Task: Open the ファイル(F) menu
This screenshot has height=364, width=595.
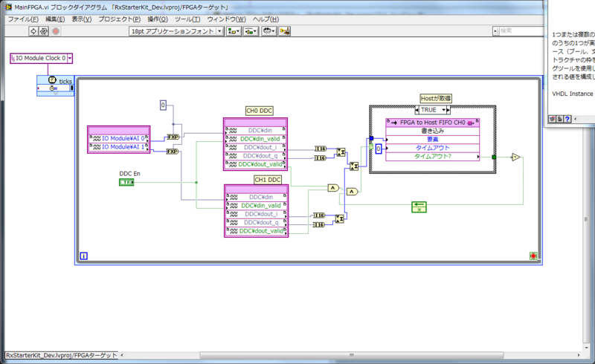Action: (24, 19)
